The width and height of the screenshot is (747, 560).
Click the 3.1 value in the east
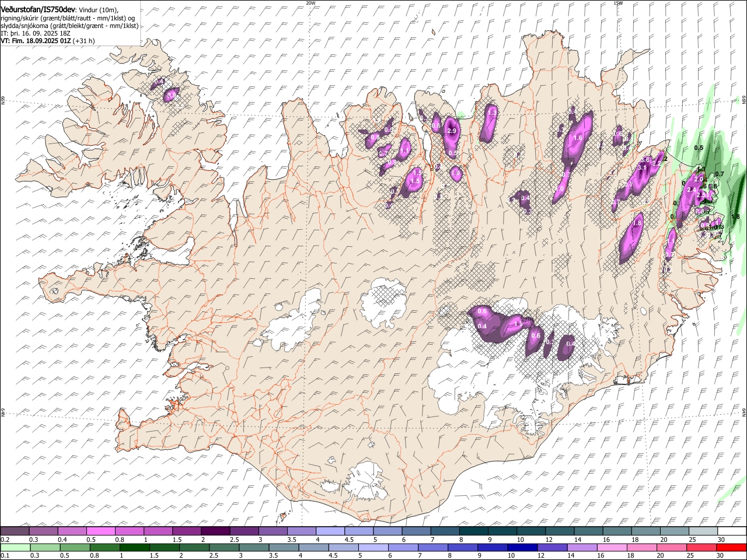point(642,167)
